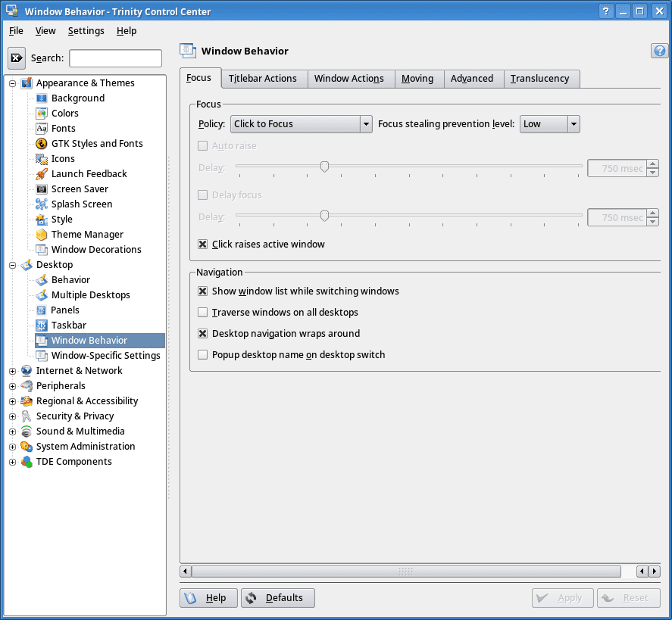Collapse the Appearance & Themes tree branch
The image size is (672, 620).
click(x=12, y=83)
